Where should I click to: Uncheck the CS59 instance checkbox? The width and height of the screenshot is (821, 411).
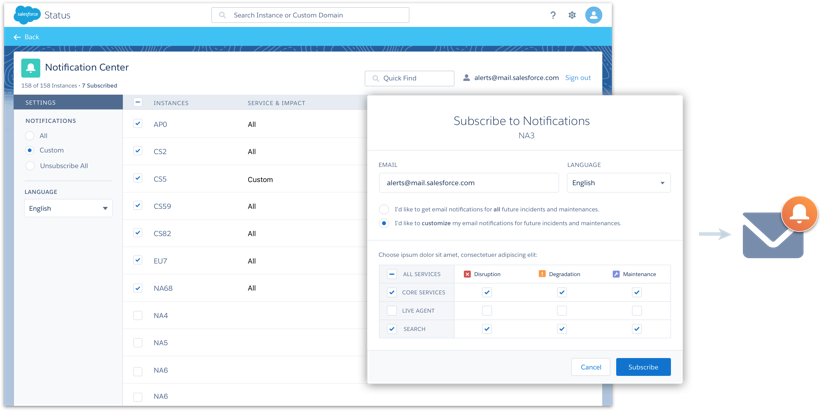[138, 205]
